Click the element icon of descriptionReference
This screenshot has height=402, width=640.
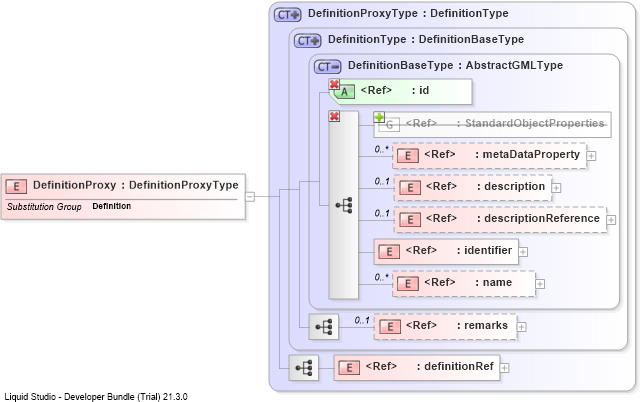coord(410,220)
